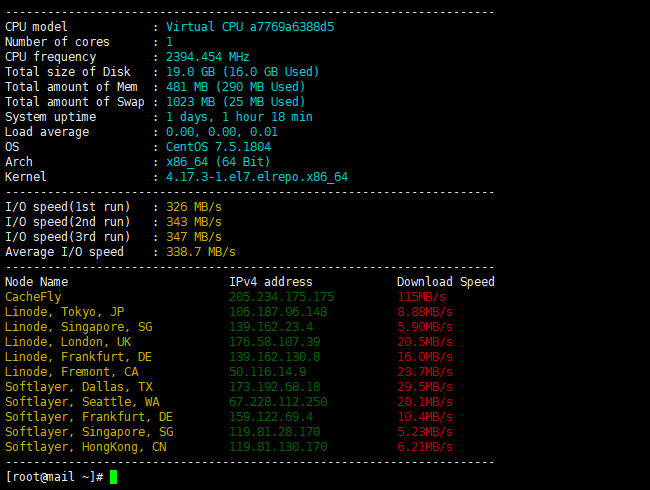Click the Total amount of Swap value
Image resolution: width=650 pixels, height=490 pixels.
236,102
